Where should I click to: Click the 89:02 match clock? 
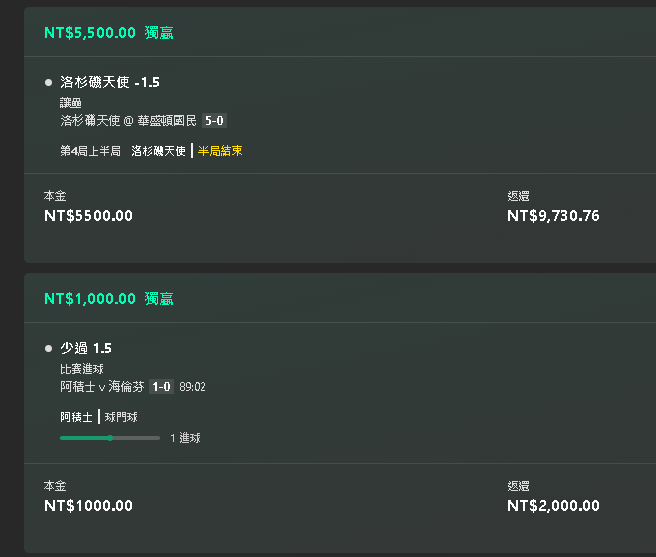click(192, 387)
